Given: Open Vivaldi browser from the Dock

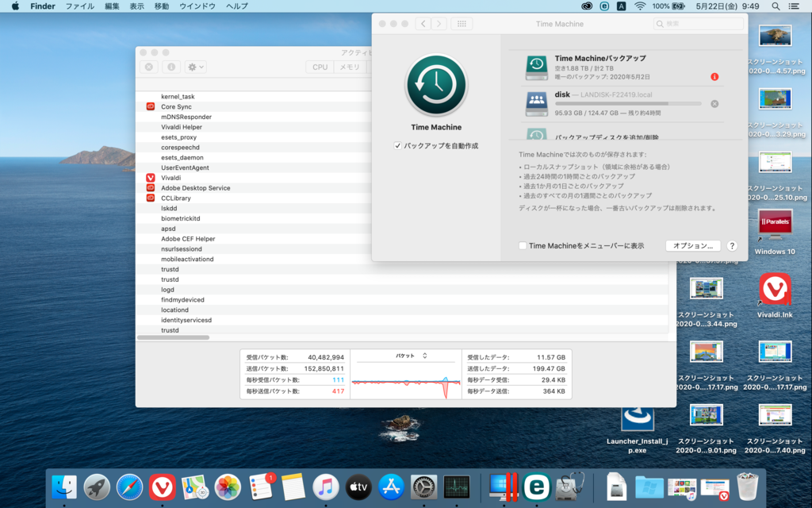Looking at the screenshot, I should pyautogui.click(x=163, y=487).
